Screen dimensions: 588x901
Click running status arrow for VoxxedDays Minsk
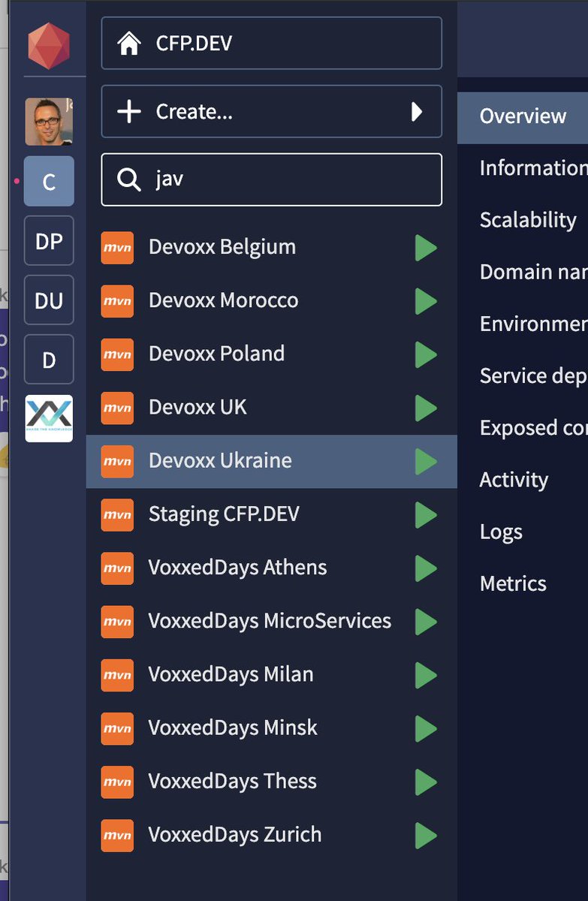pyautogui.click(x=426, y=728)
